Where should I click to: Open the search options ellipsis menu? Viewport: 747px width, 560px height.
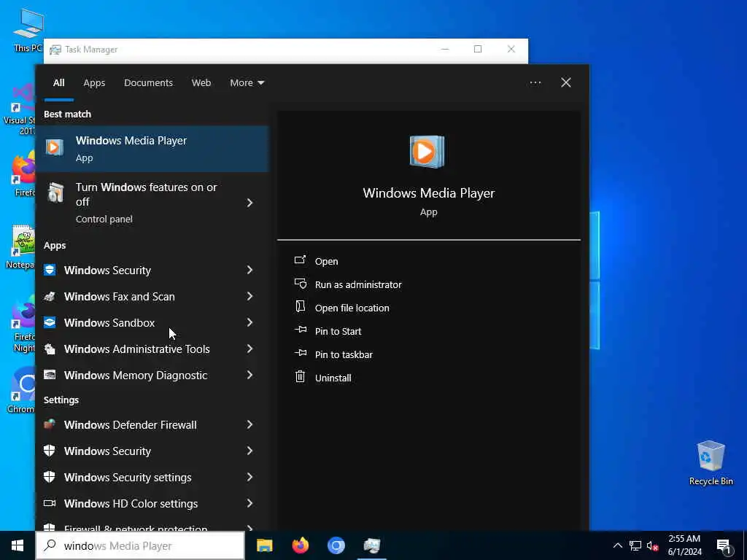coord(535,83)
